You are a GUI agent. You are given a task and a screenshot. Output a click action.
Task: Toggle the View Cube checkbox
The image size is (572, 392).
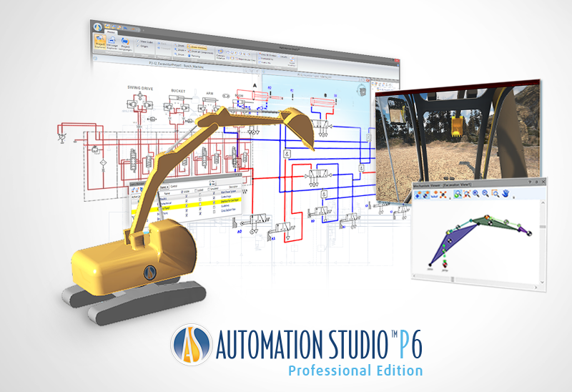click(x=138, y=41)
